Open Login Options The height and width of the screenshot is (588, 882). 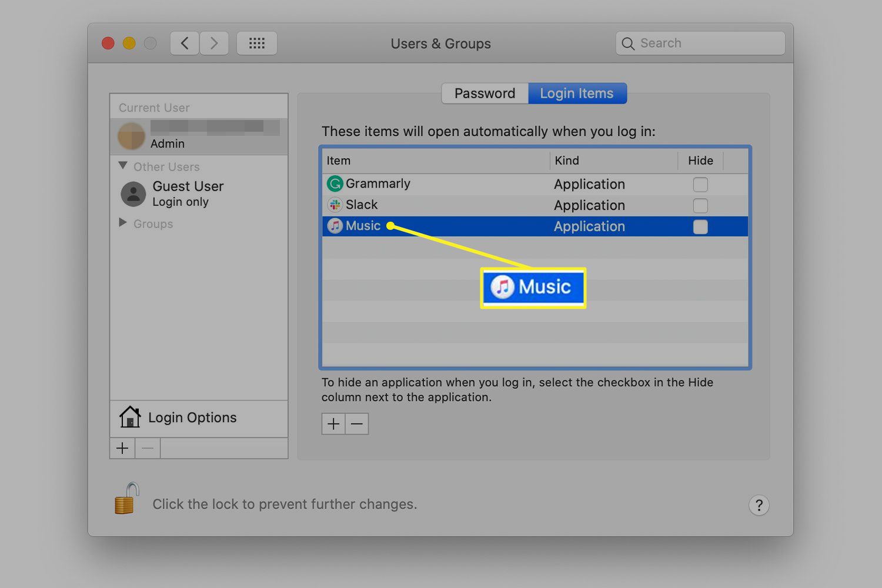coord(199,418)
